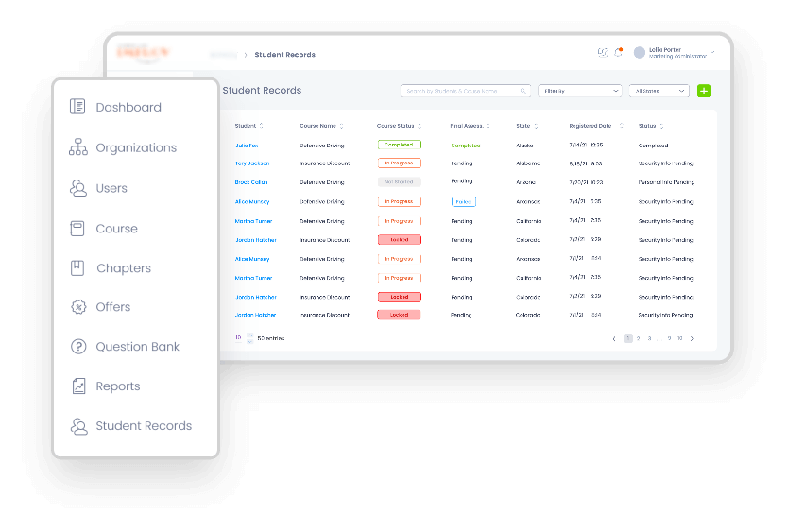
Task: Click the Reports chart icon
Action: point(77,386)
